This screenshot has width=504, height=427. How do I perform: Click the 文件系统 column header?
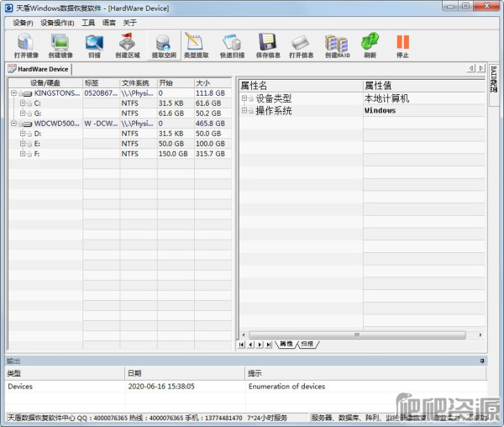tap(139, 83)
